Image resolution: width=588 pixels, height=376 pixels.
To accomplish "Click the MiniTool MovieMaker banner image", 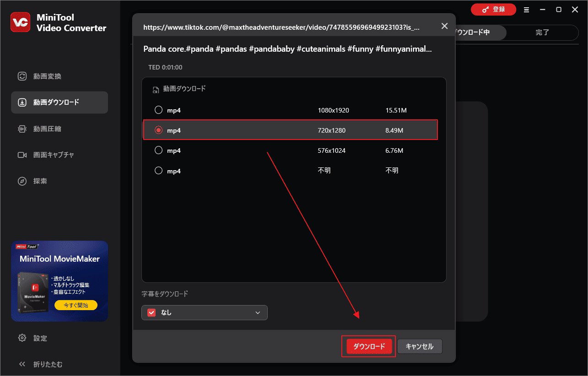I will 59,281.
